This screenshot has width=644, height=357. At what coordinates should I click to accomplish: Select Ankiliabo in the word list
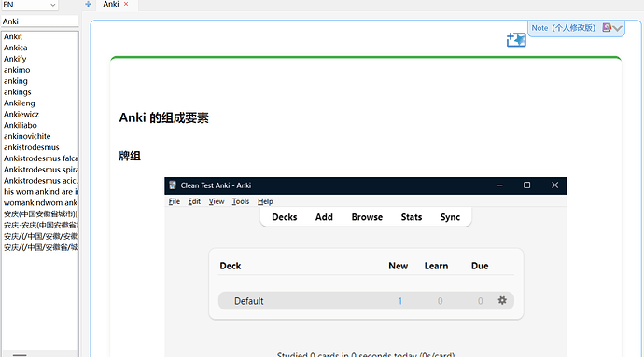[x=21, y=125]
